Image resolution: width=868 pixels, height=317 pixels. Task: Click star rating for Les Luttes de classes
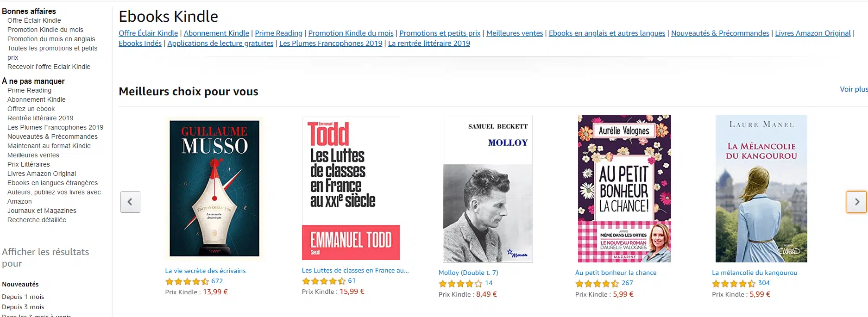(324, 281)
